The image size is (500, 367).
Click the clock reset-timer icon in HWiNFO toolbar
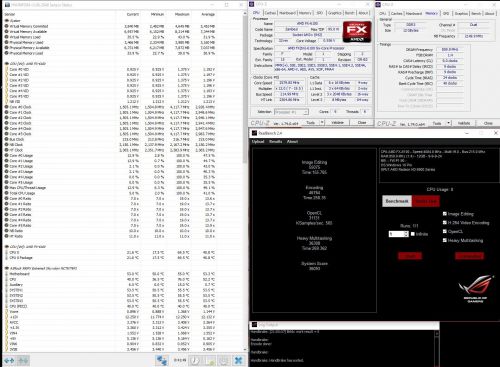click(x=195, y=360)
